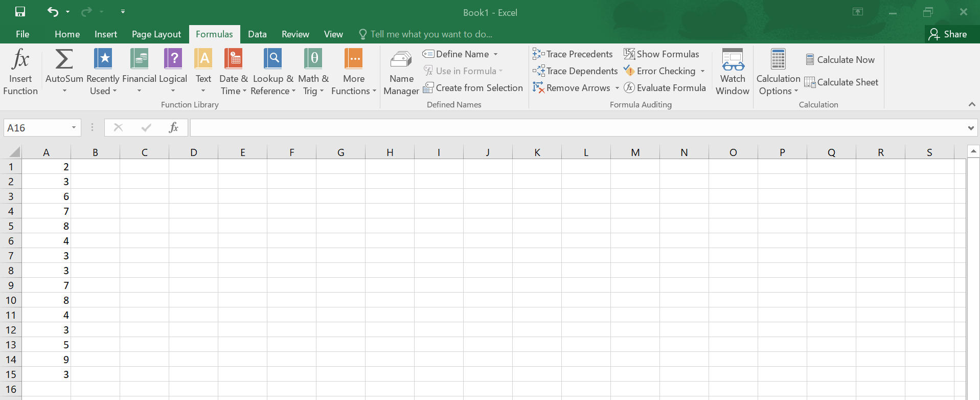980x400 pixels.
Task: Select column K header
Action: click(x=537, y=152)
